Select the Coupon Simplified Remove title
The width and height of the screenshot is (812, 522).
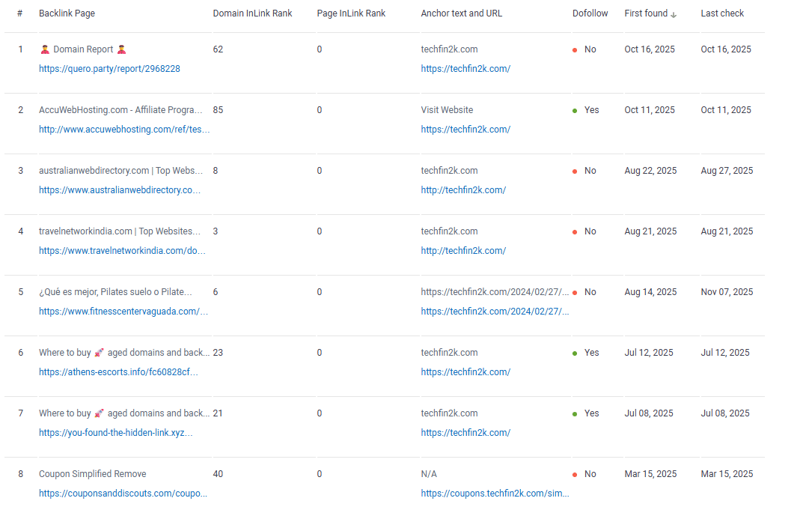click(92, 474)
